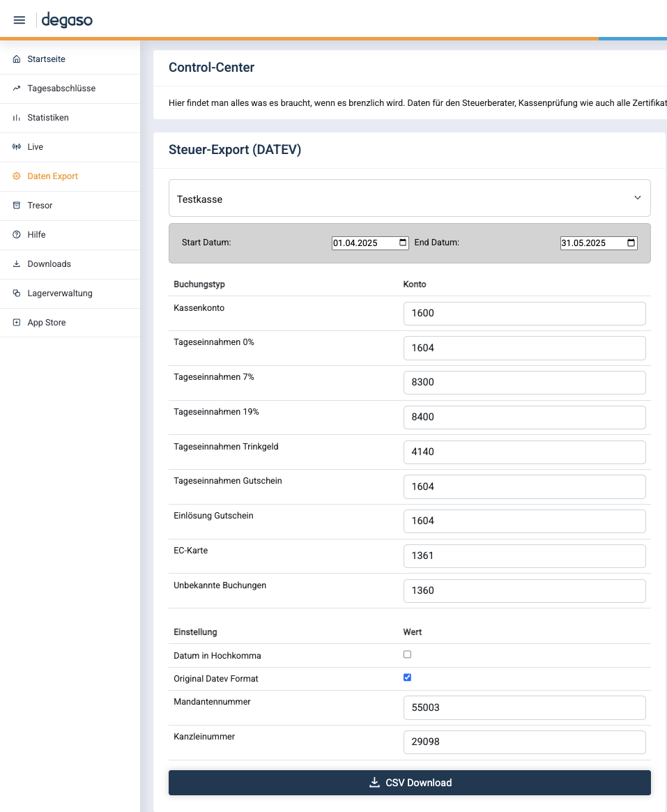The width and height of the screenshot is (667, 812).
Task: Click the CSV Download button
Action: click(410, 783)
